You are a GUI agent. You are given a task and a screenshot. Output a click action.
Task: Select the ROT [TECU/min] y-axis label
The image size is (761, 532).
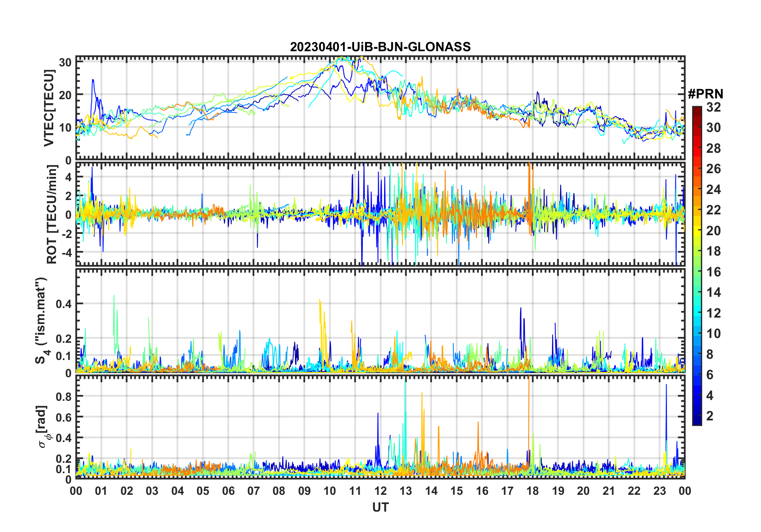[52, 214]
